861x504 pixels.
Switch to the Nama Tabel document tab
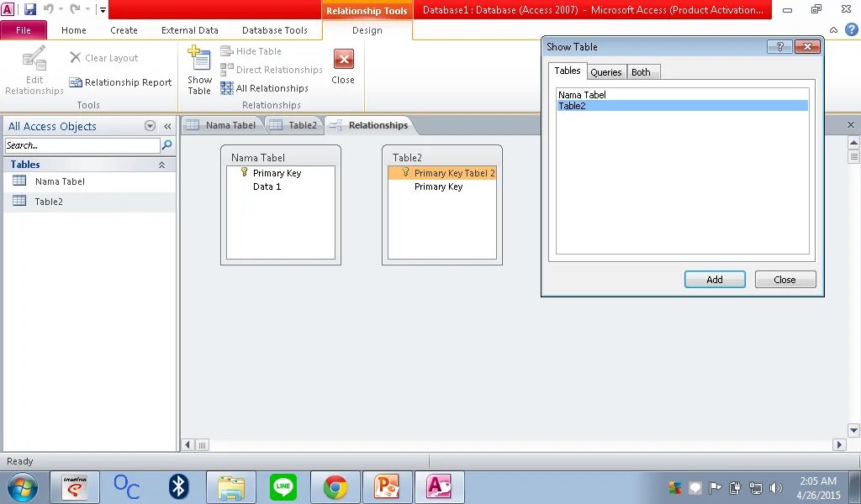click(222, 125)
